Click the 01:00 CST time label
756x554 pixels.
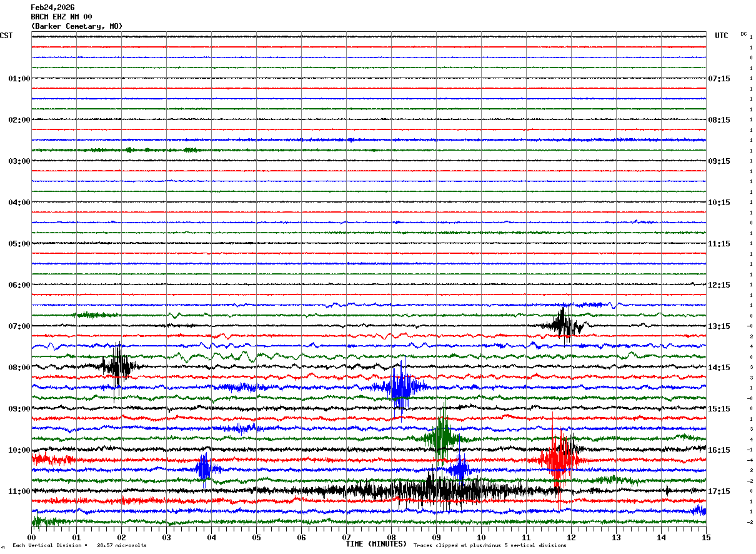pos(19,79)
